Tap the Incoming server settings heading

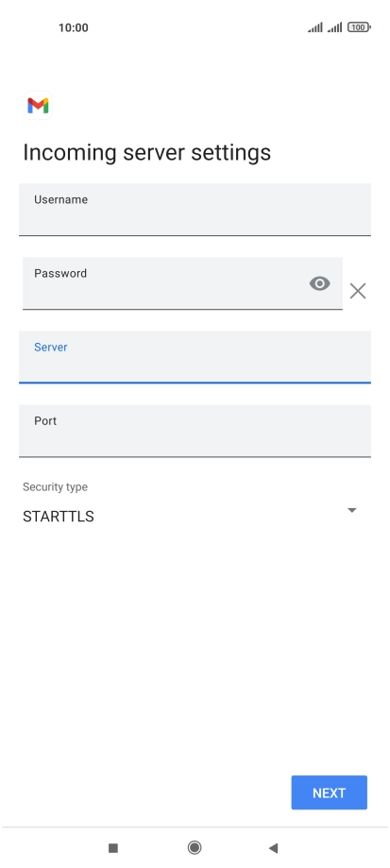(146, 152)
